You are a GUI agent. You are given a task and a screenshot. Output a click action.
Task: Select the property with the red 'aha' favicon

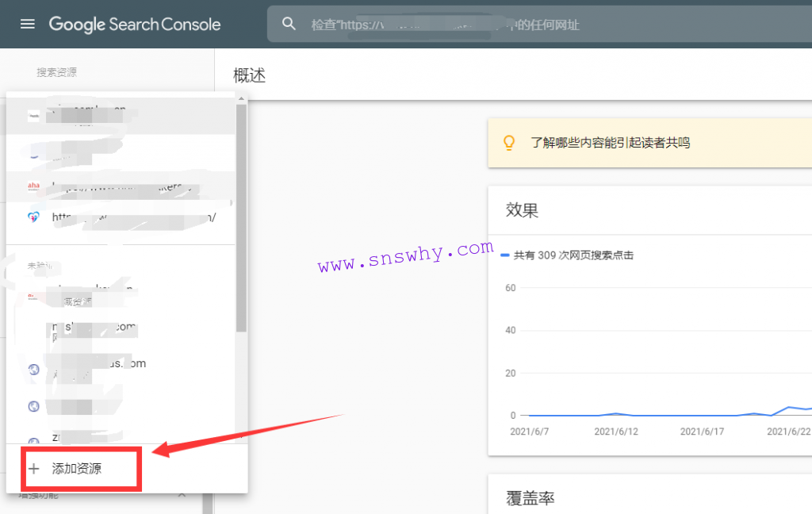coord(119,186)
